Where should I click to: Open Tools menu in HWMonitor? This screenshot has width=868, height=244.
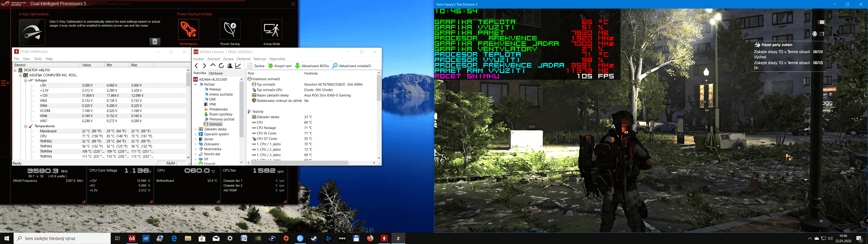click(38, 59)
